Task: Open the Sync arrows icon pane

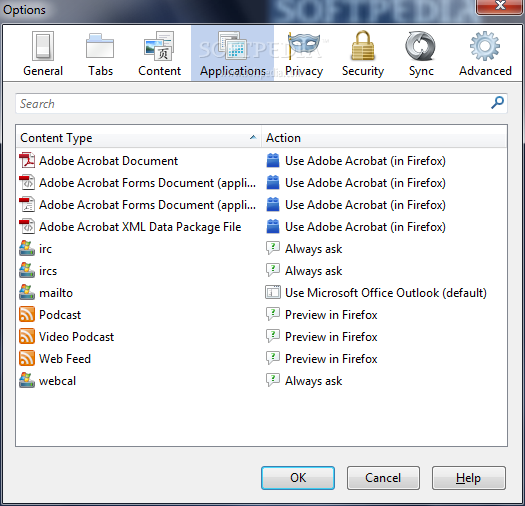Action: tap(421, 46)
